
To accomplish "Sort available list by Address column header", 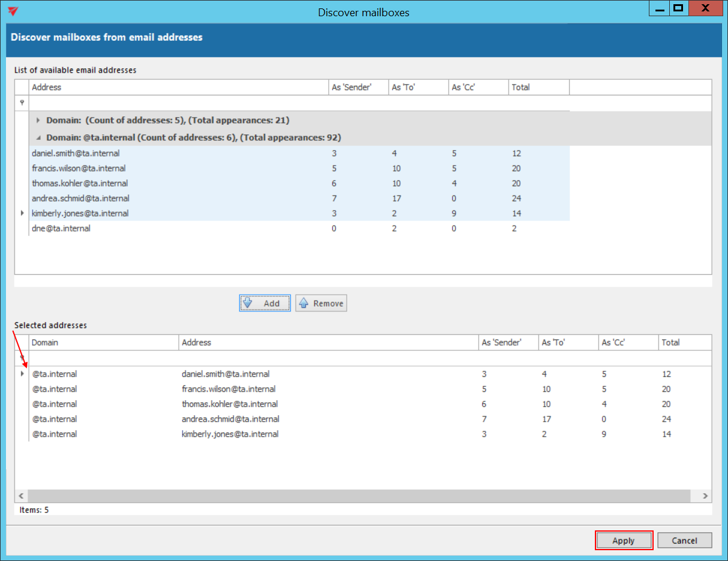I will 178,87.
